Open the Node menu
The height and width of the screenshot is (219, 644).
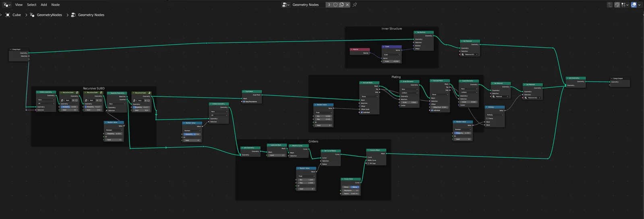point(56,5)
